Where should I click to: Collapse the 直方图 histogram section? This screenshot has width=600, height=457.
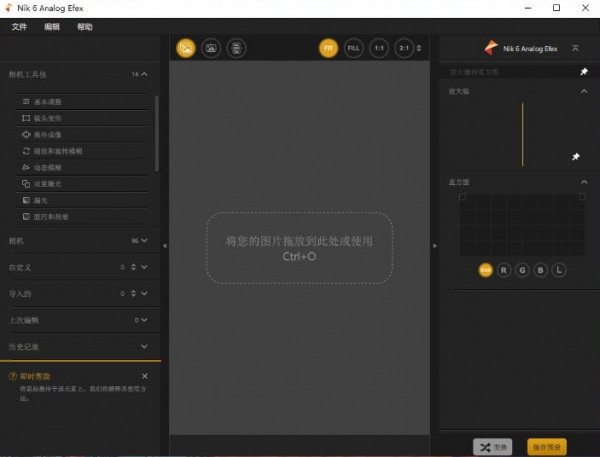pos(584,182)
